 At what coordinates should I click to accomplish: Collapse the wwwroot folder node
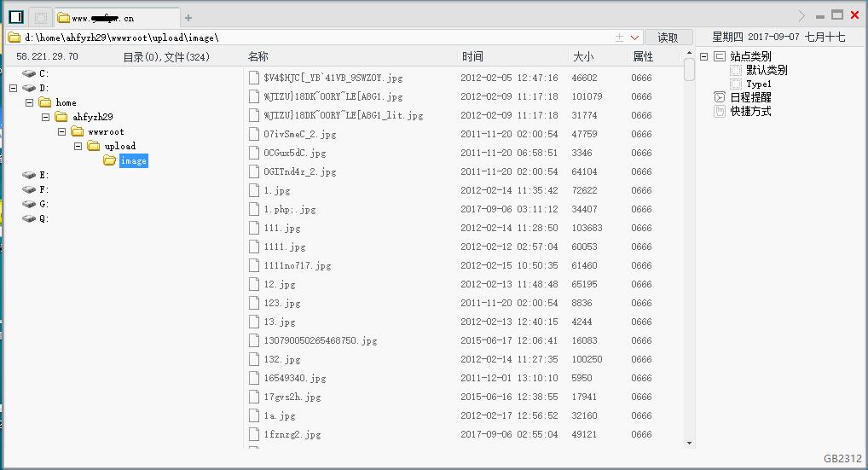coord(62,131)
